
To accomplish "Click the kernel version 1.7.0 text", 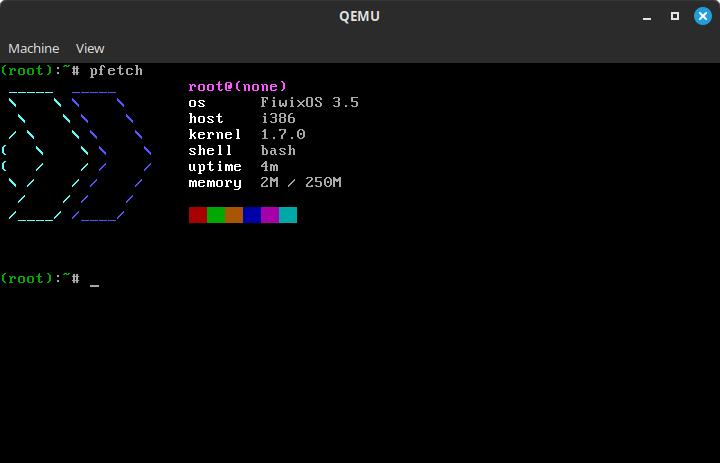I will [x=283, y=135].
